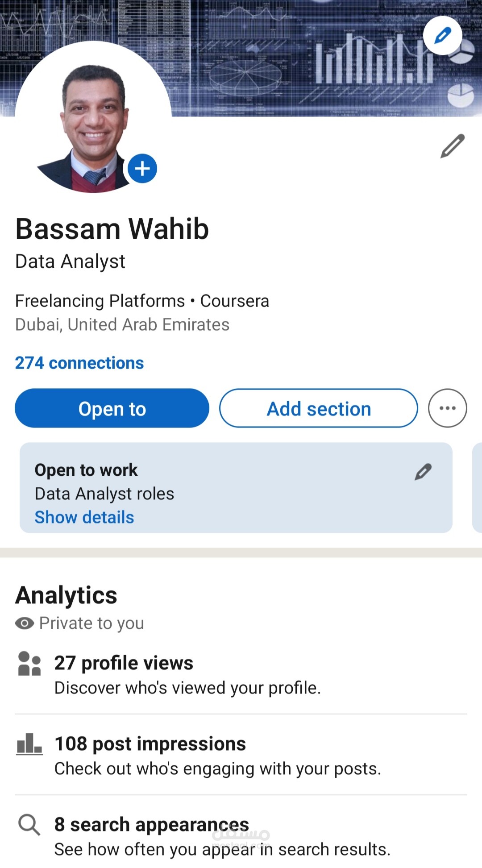Tap the post impressions bar chart icon

point(29,744)
